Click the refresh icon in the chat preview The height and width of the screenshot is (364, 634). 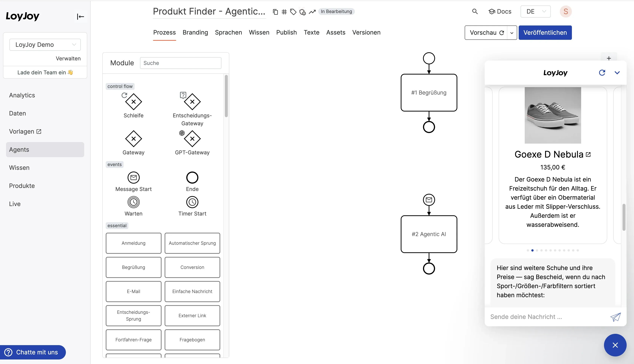click(x=602, y=73)
